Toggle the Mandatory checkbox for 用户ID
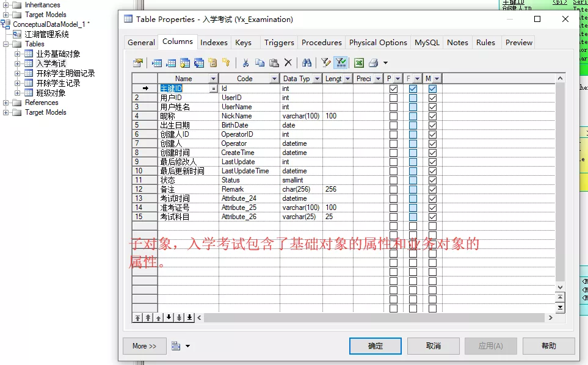 [432, 98]
